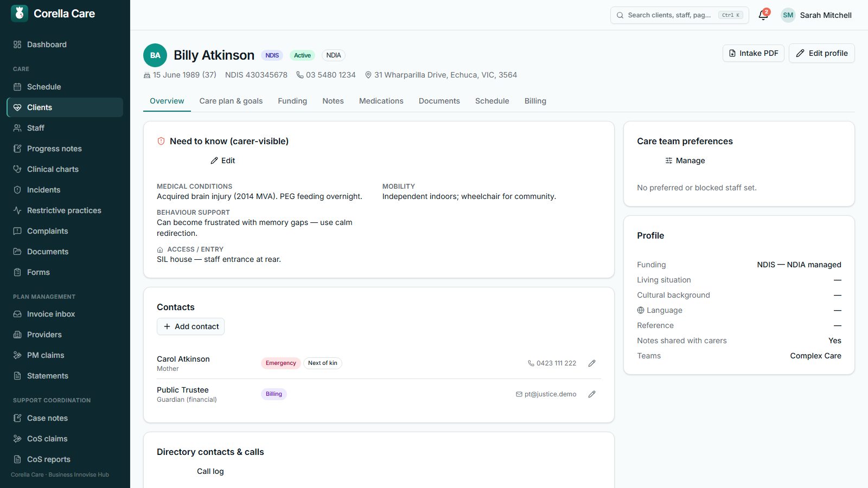Edit Carol Atkinson contact pencil icon
This screenshot has width=868, height=488.
click(x=592, y=363)
